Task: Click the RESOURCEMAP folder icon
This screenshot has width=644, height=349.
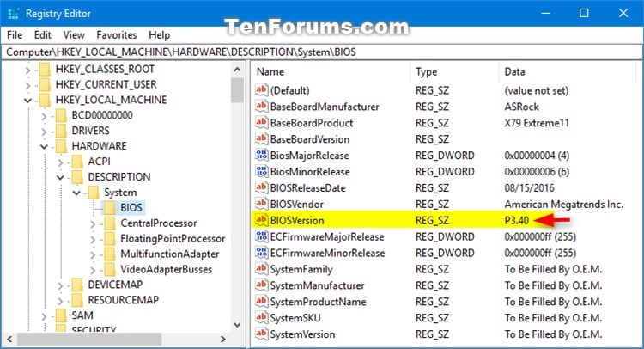Action: pyautogui.click(x=77, y=300)
